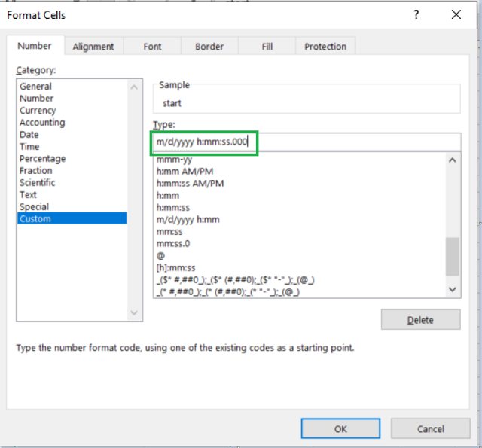The width and height of the screenshot is (482, 448).
Task: Select the @ text format code
Action: 300,256
